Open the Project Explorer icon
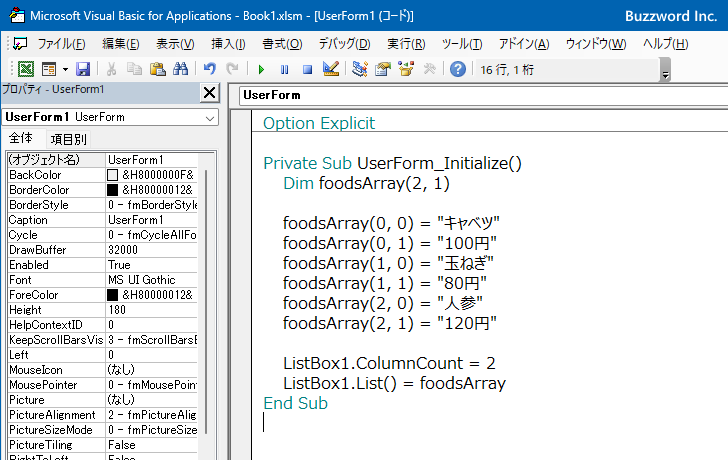 360,69
